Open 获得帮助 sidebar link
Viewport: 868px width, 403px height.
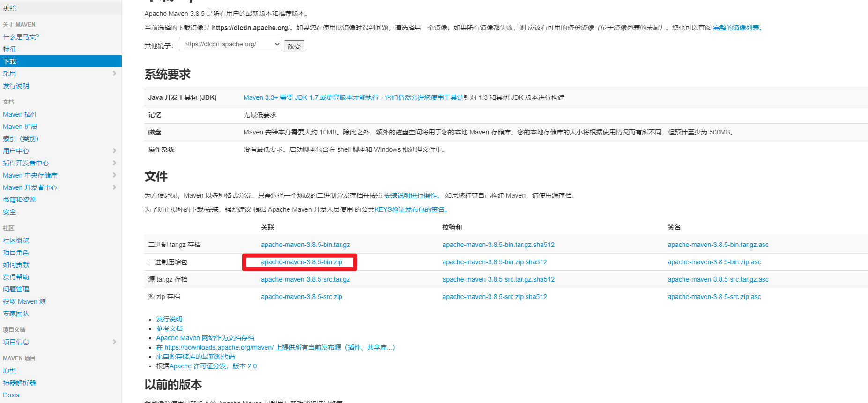(x=16, y=277)
